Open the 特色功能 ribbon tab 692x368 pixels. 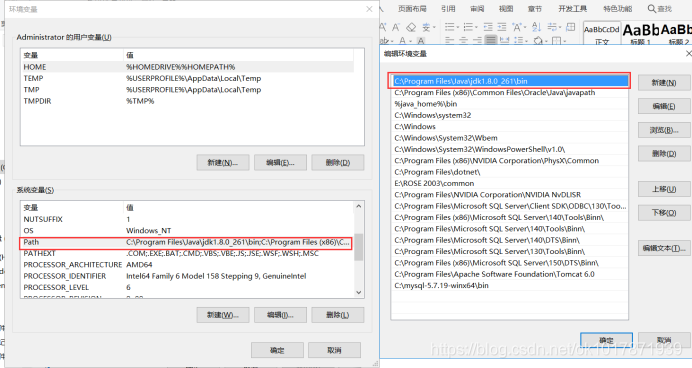point(618,9)
